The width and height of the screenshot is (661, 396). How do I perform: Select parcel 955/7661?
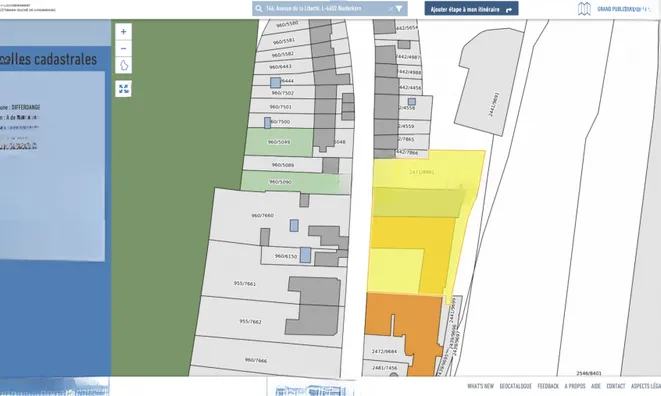(x=245, y=283)
